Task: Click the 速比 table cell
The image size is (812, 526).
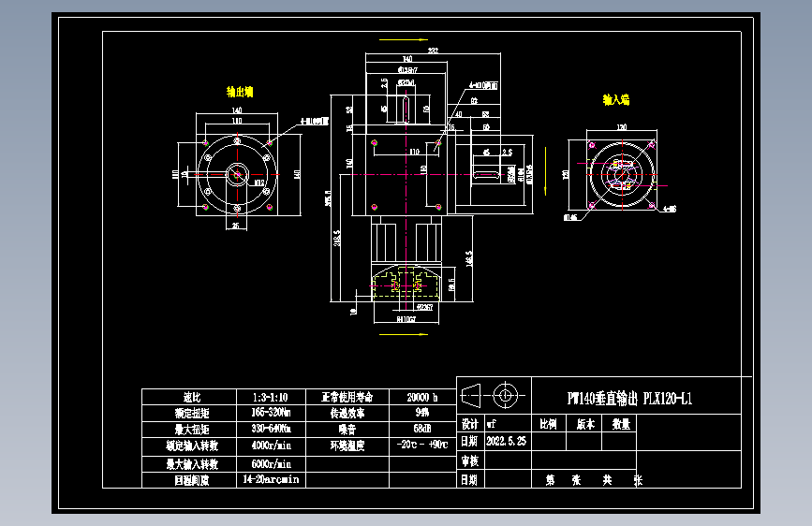Action: click(x=191, y=397)
